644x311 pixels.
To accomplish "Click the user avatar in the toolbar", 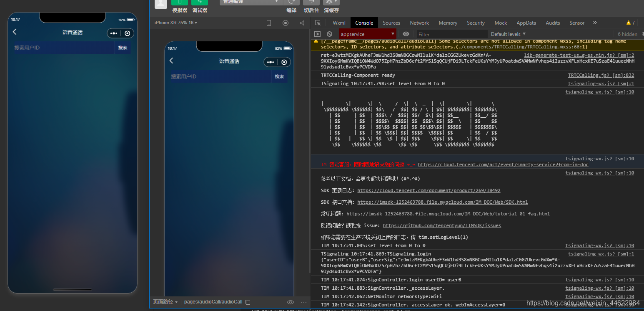I will click(x=161, y=3).
